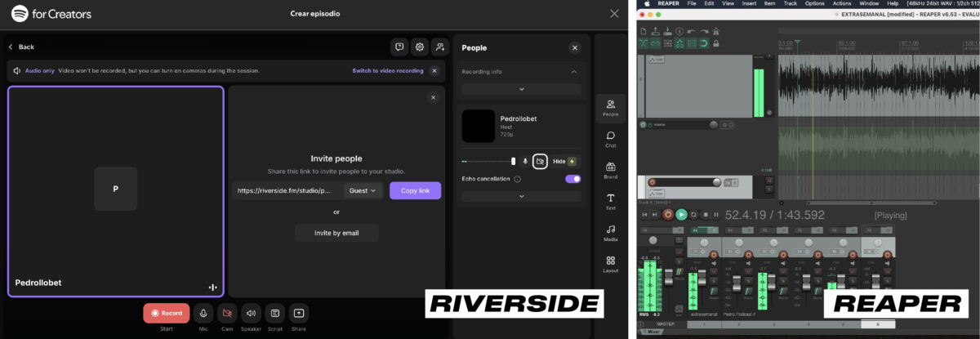Mute the microphone with Mic icon
The width and height of the screenshot is (980, 339).
click(x=203, y=313)
